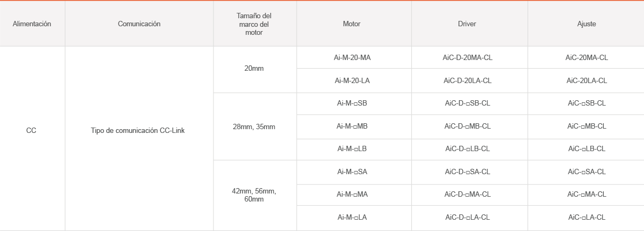Select the AiC-20MA-CL set cell

pos(586,57)
